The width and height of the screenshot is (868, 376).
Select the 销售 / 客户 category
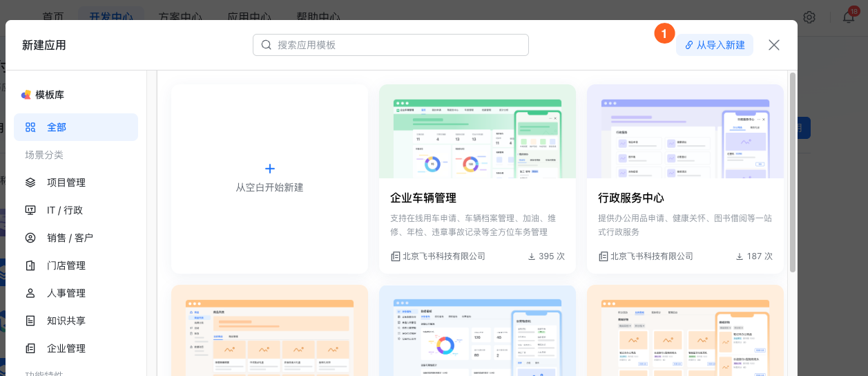[76, 238]
